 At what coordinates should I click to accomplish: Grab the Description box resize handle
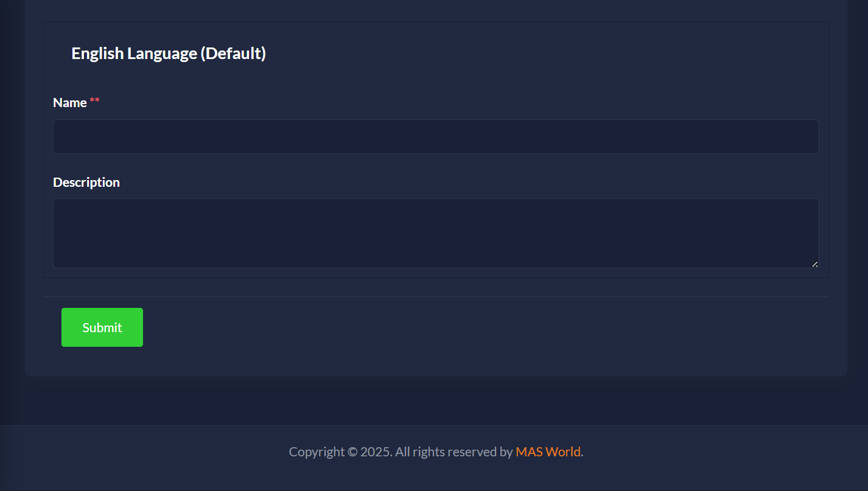pyautogui.click(x=814, y=264)
